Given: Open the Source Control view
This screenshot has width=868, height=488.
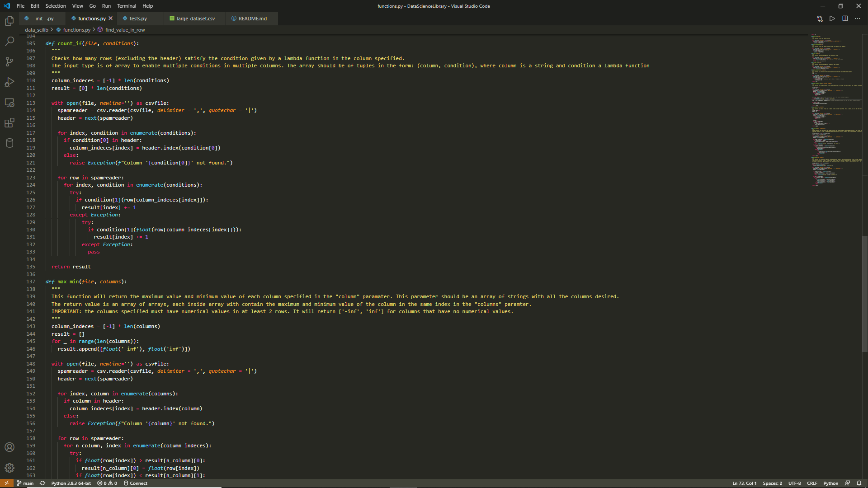Looking at the screenshot, I should tap(9, 62).
